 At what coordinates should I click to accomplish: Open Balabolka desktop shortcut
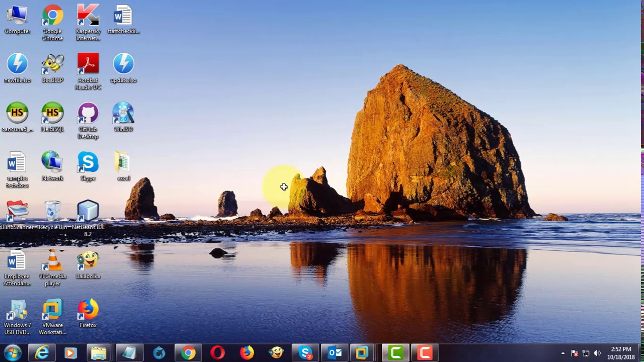pos(88,264)
